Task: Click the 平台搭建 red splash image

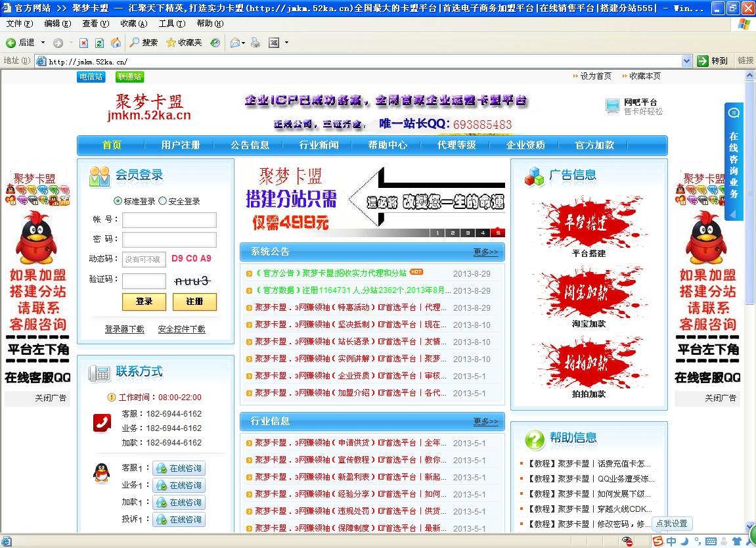Action: coord(589,223)
